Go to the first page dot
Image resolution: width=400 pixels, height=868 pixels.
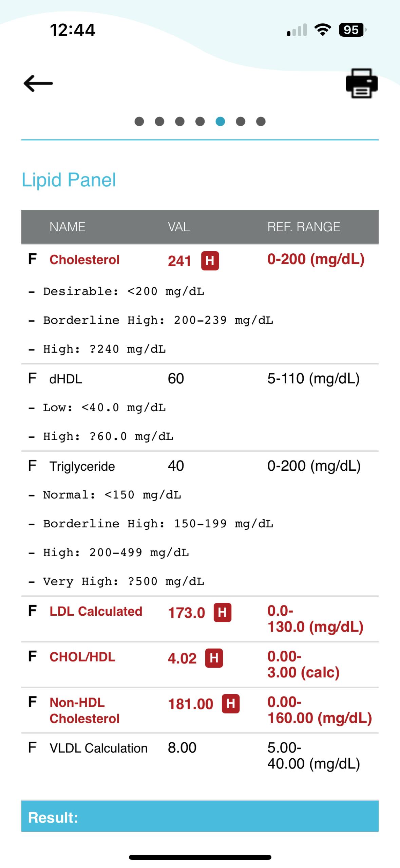coord(139,121)
